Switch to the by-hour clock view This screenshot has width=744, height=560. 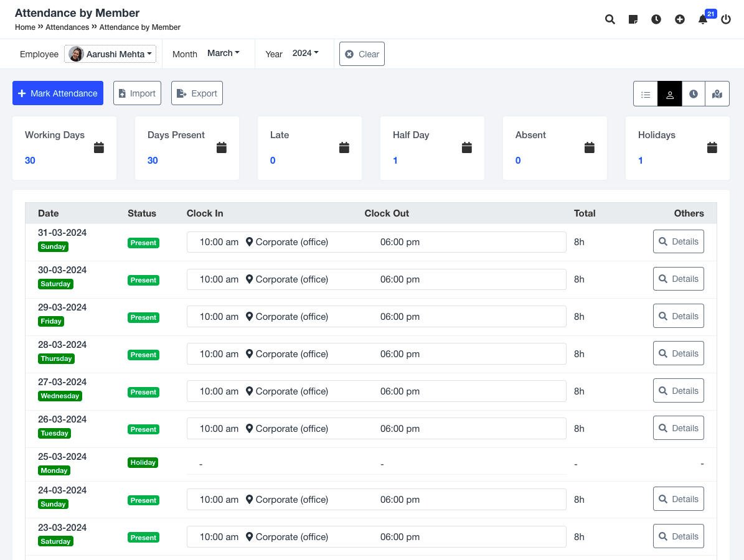click(x=694, y=94)
